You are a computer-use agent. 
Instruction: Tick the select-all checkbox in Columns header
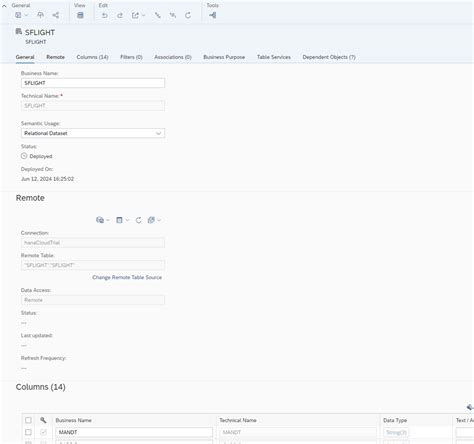click(28, 420)
